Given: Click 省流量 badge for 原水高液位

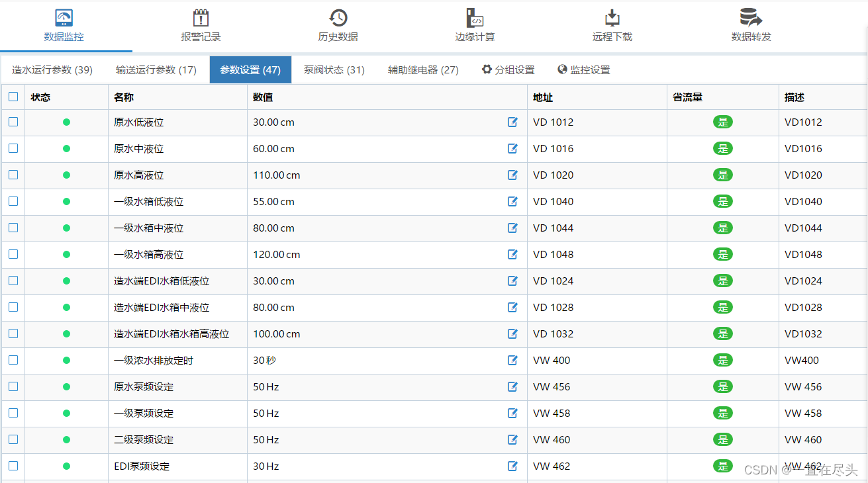Looking at the screenshot, I should 723,175.
